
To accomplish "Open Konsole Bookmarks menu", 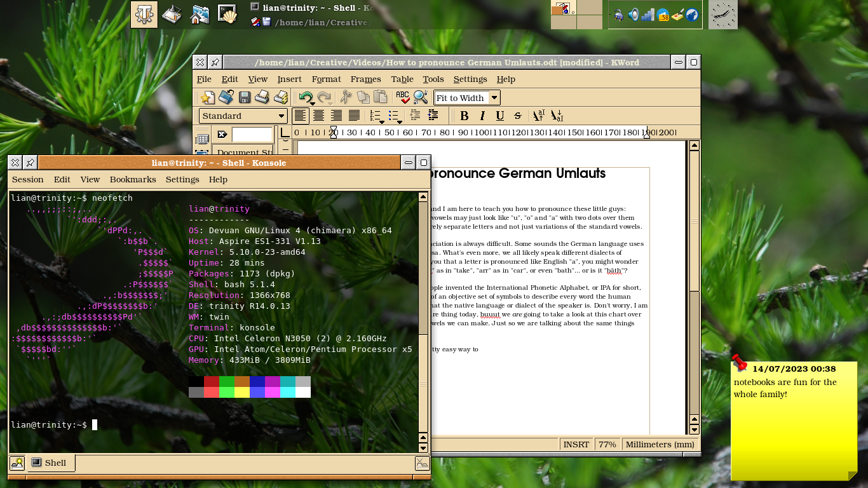I will click(133, 180).
